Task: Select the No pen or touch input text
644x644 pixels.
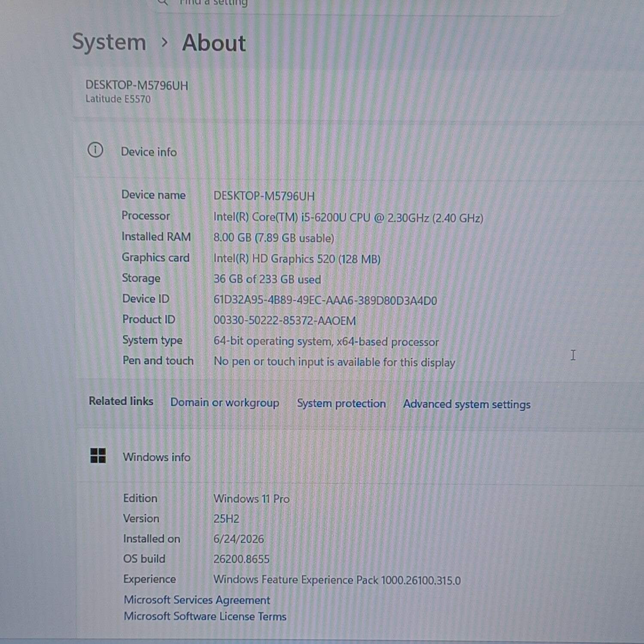Action: (x=334, y=362)
